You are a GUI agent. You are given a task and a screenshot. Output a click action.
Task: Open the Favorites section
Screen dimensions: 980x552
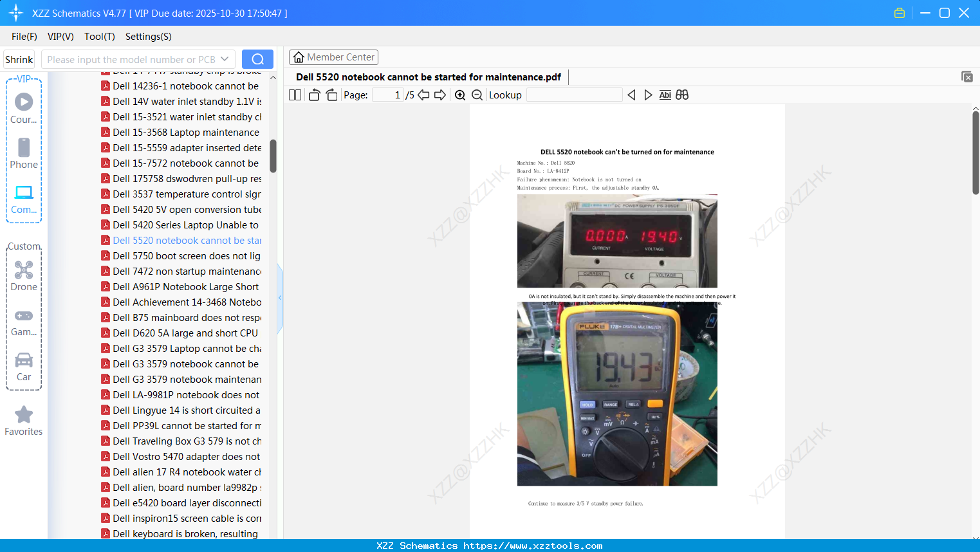point(24,421)
